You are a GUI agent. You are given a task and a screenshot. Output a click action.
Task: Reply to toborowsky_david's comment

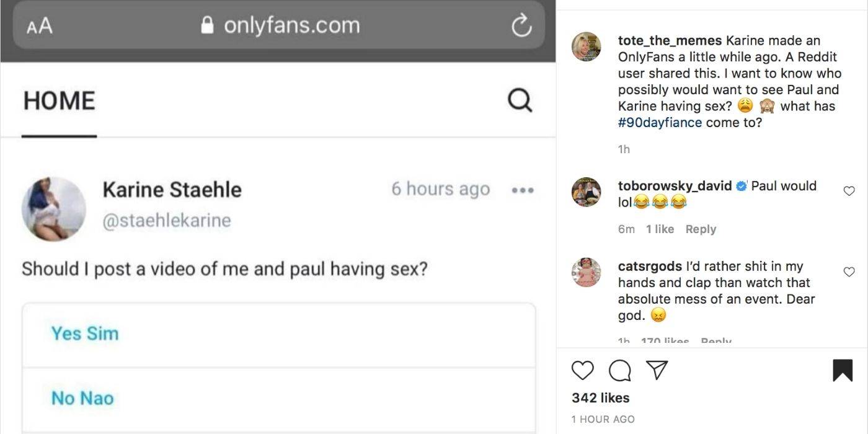coord(701,229)
